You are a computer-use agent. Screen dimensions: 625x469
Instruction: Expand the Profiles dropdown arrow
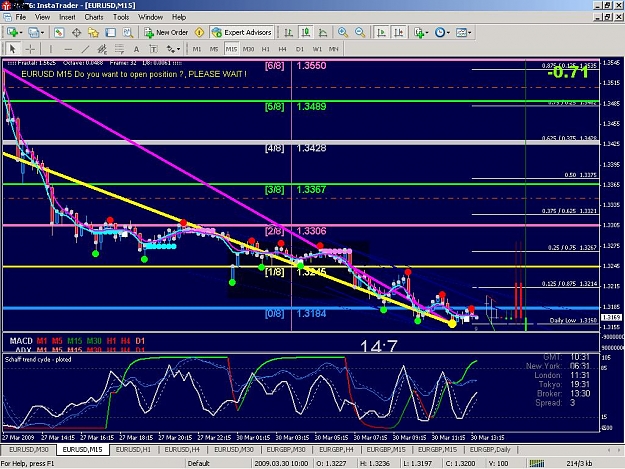(42, 33)
